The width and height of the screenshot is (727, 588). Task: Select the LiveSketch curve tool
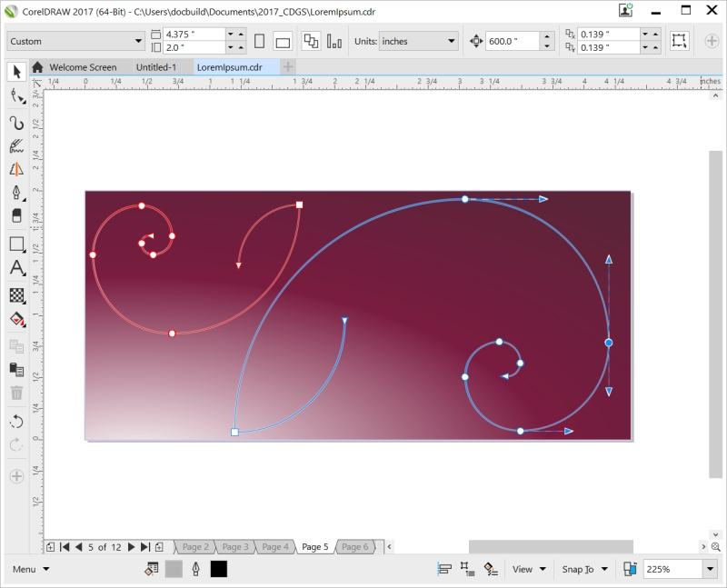pyautogui.click(x=16, y=123)
